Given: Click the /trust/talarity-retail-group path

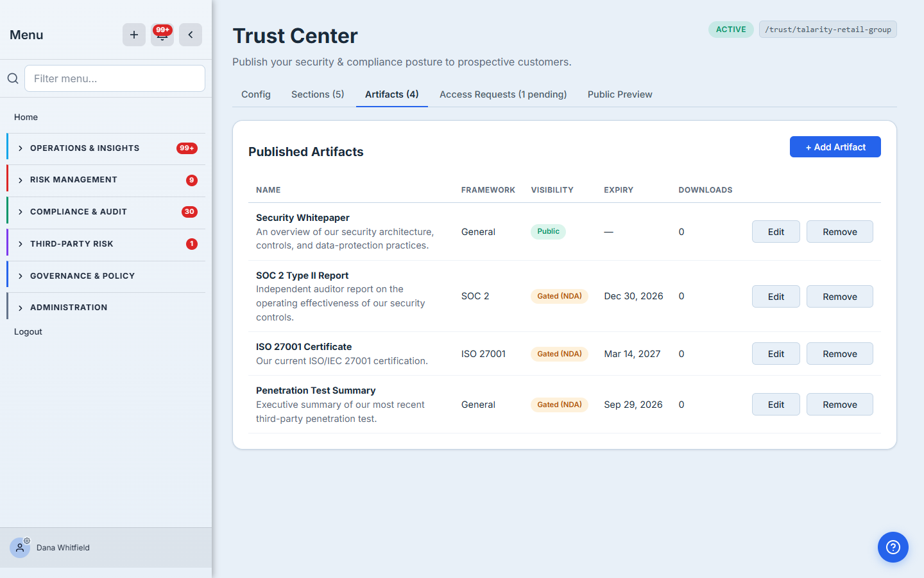Looking at the screenshot, I should pyautogui.click(x=828, y=30).
